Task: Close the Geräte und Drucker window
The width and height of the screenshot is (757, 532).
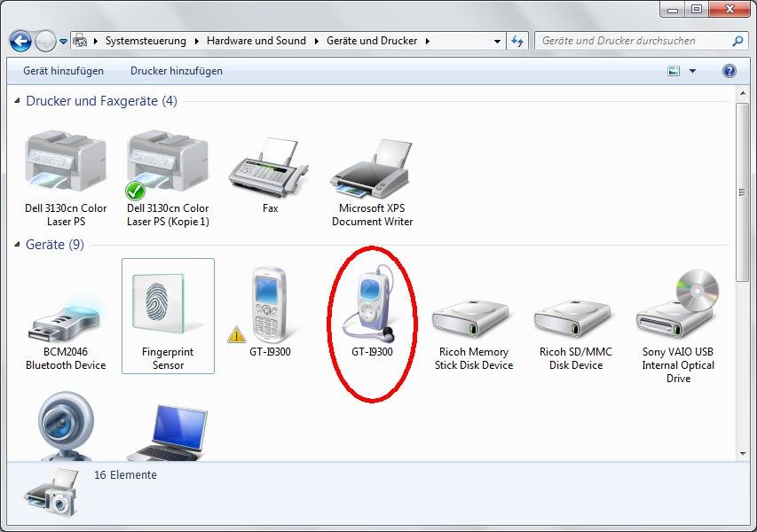Action: click(729, 8)
